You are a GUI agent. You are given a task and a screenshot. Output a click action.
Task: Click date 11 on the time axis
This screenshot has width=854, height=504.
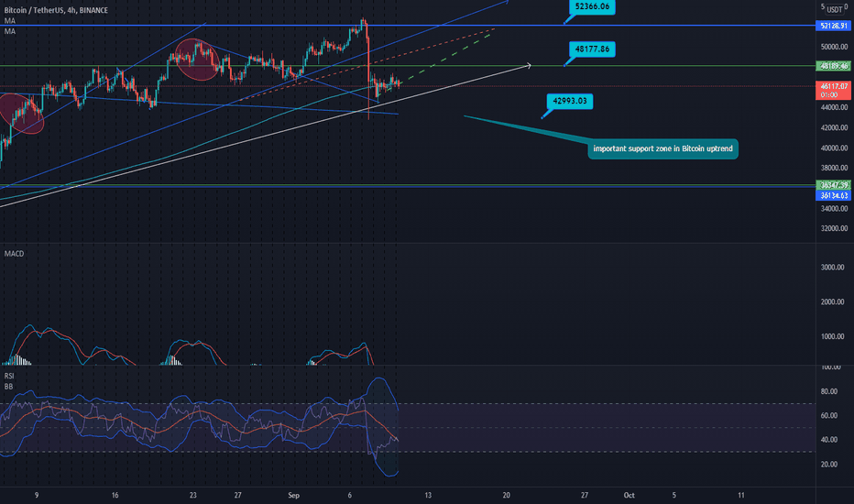click(741, 495)
